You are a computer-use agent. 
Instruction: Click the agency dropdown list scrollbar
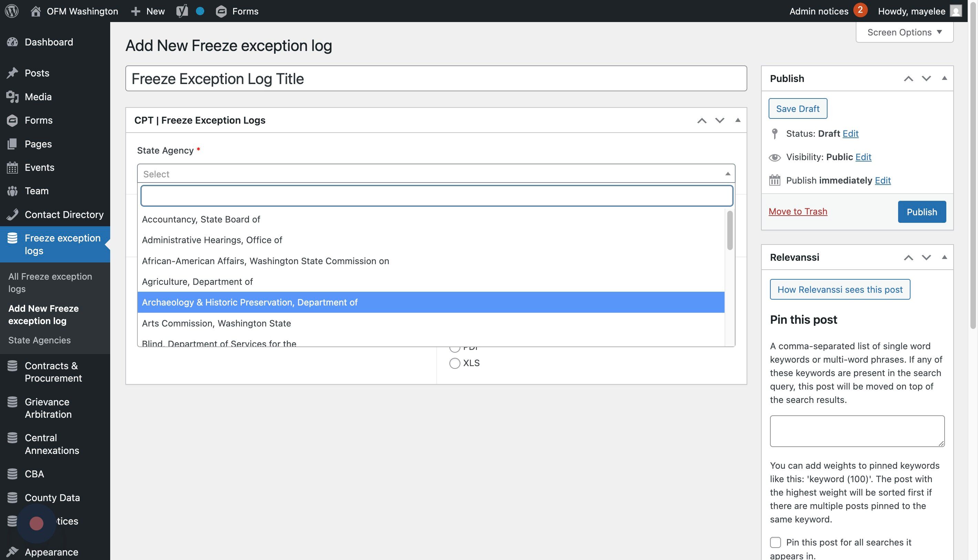[x=730, y=231]
